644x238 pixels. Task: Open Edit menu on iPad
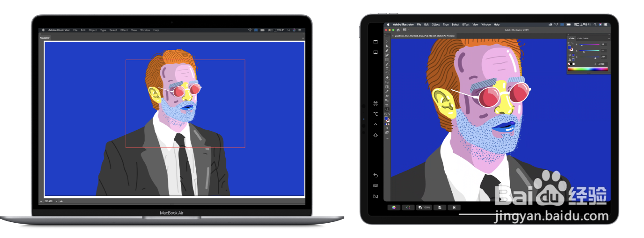pyautogui.click(x=427, y=24)
